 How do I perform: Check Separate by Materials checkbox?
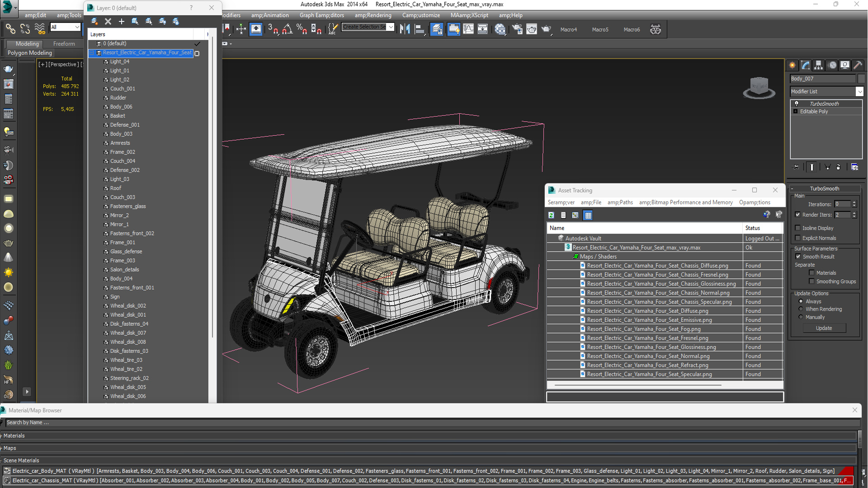812,273
